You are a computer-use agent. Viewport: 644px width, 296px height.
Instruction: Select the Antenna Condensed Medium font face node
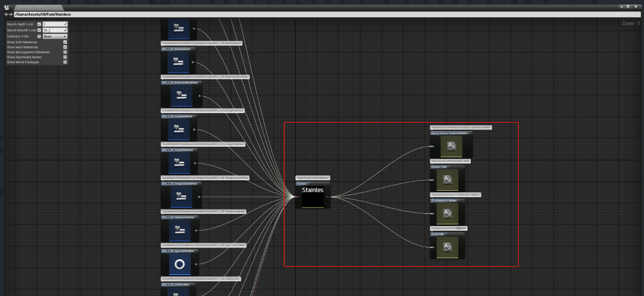tap(451, 146)
